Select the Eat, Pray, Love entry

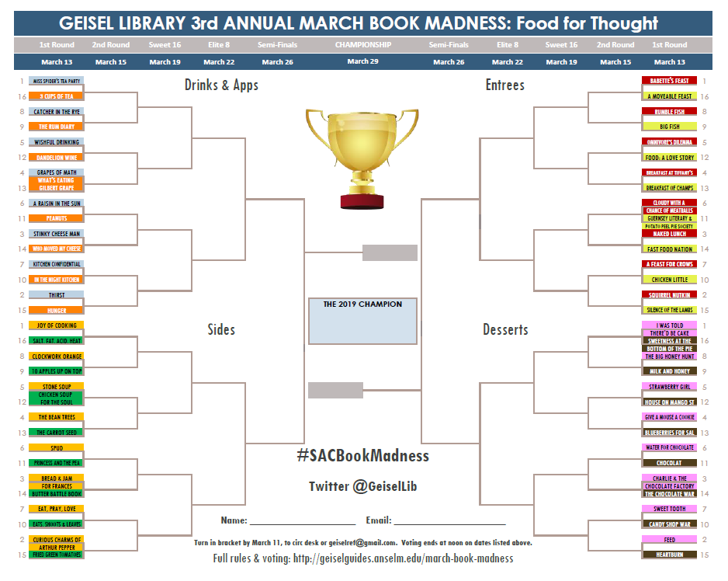[x=56, y=509]
